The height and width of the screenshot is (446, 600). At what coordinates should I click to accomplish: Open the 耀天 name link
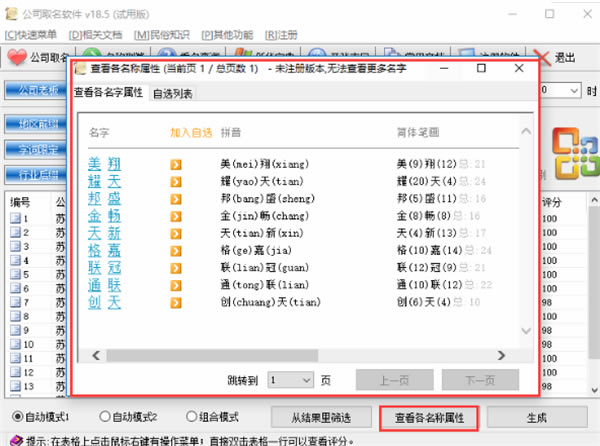(x=104, y=182)
